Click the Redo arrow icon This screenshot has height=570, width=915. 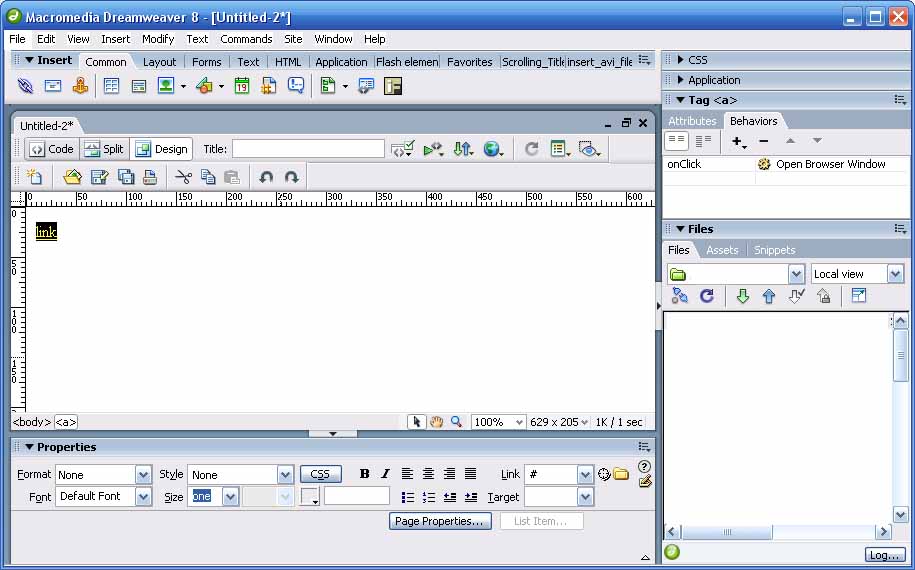(292, 177)
